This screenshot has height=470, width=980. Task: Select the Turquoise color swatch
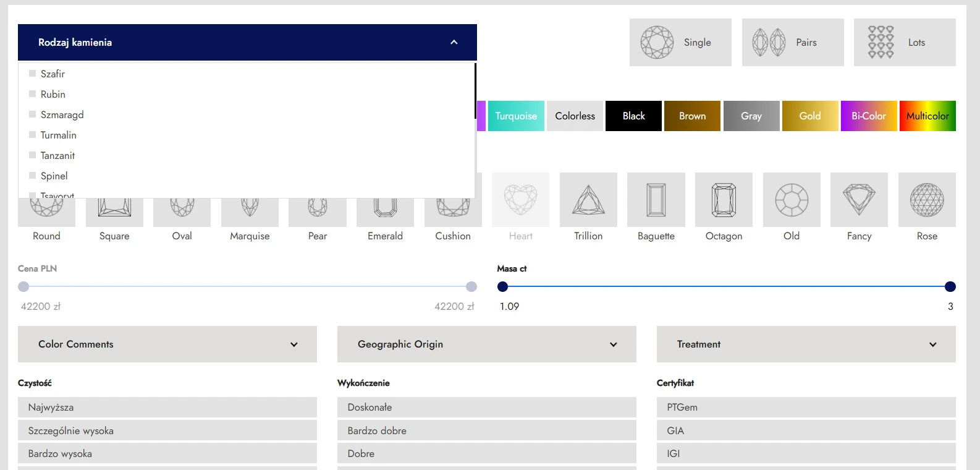(x=516, y=116)
